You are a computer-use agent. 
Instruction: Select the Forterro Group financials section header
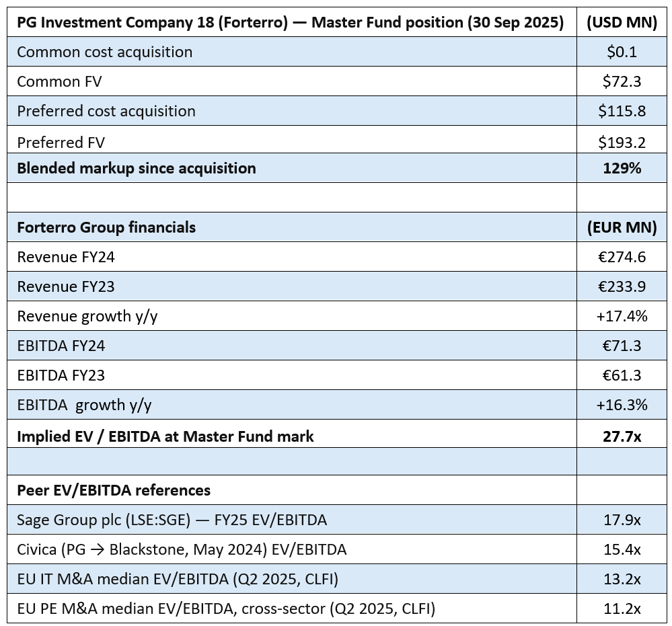tap(106, 227)
